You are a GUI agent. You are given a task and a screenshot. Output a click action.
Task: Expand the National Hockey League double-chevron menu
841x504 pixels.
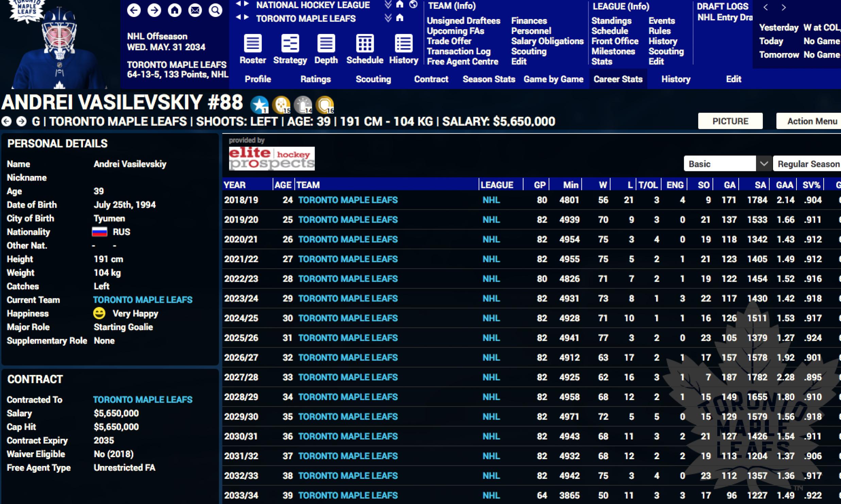388,5
